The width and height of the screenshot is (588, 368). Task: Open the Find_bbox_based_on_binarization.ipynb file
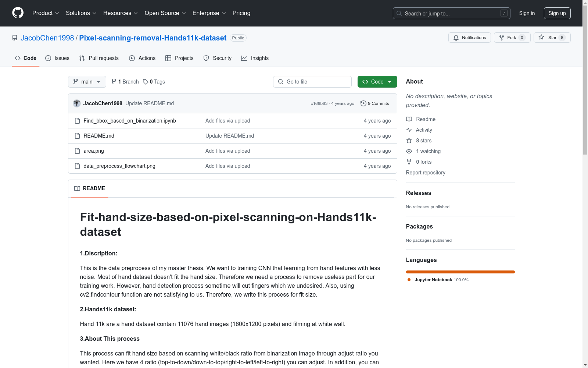coord(130,121)
